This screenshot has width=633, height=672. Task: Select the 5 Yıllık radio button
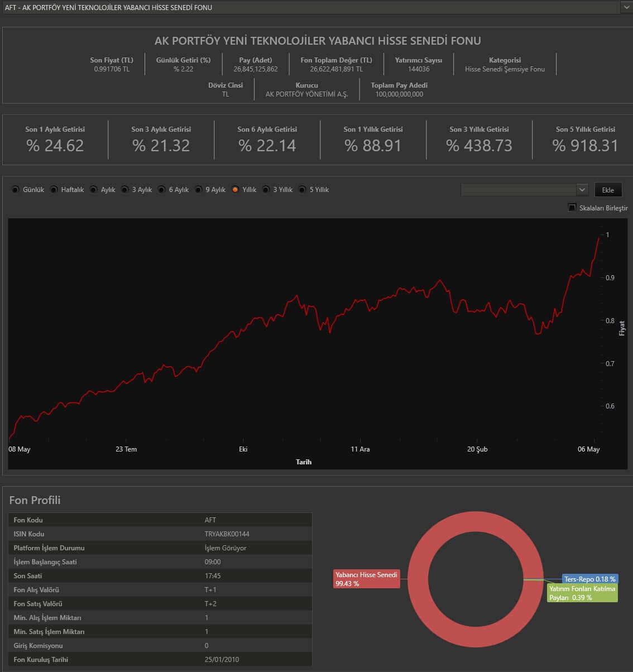pyautogui.click(x=302, y=190)
